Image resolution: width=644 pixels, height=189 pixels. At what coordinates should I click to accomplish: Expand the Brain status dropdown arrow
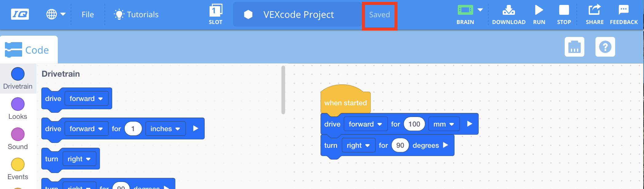480,10
